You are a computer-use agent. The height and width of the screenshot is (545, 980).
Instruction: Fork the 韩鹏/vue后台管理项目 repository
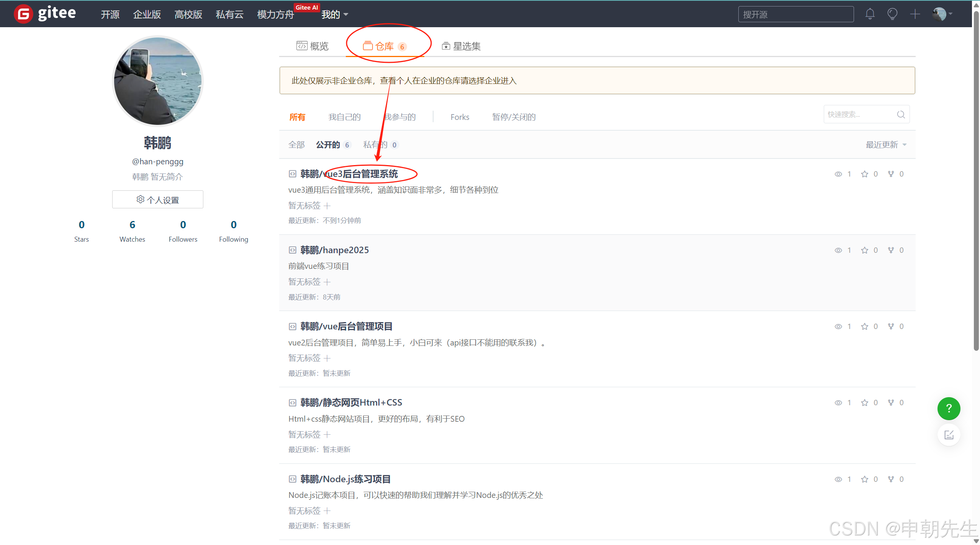[x=891, y=326]
